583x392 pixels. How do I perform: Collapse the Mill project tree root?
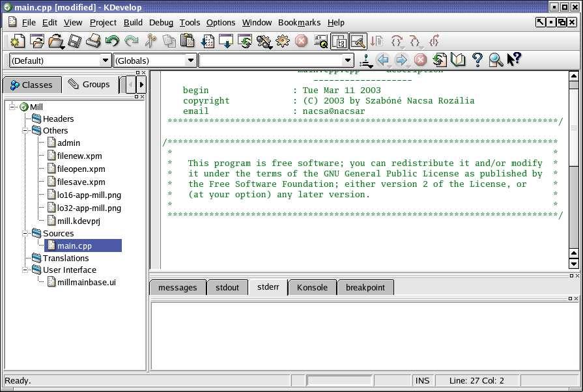point(12,107)
